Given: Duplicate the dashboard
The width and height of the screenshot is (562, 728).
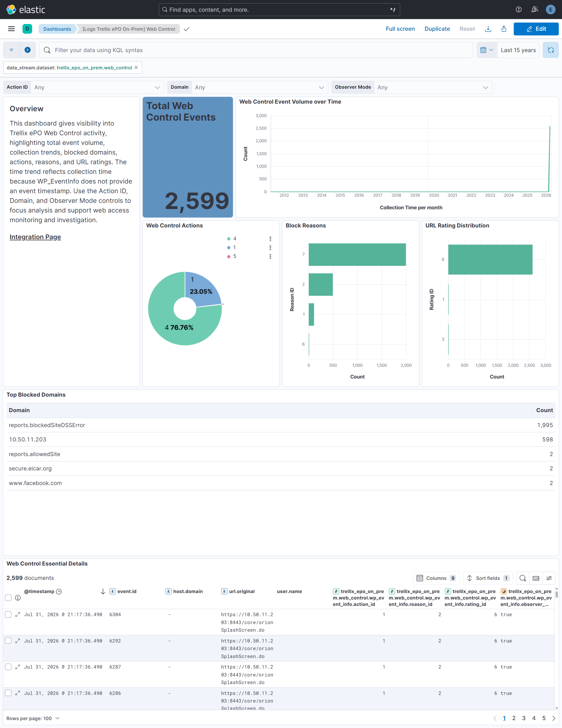Looking at the screenshot, I should point(437,29).
